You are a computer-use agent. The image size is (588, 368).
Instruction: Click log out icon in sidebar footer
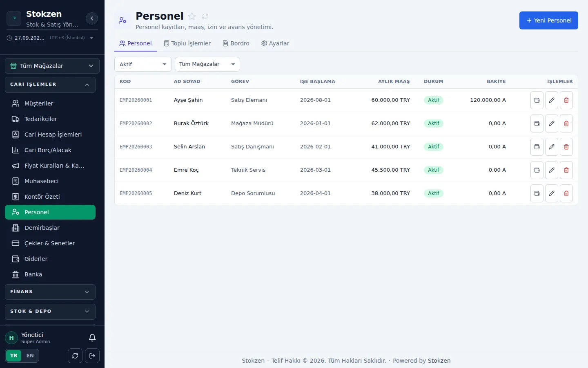[92, 356]
